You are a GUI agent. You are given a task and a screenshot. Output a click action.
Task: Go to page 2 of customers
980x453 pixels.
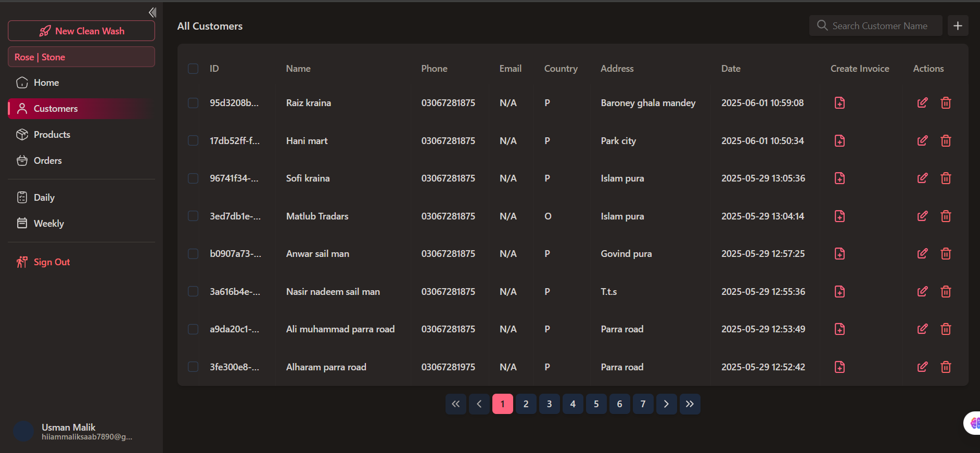tap(526, 404)
